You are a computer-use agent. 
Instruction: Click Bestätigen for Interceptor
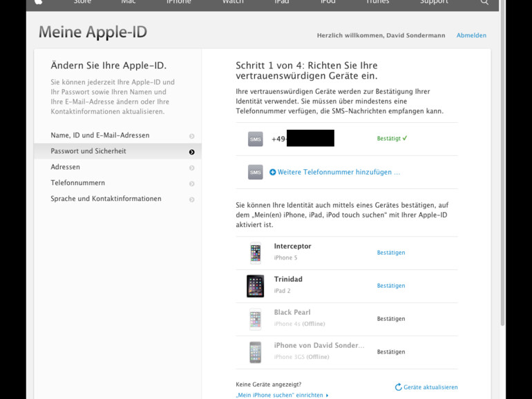point(391,253)
